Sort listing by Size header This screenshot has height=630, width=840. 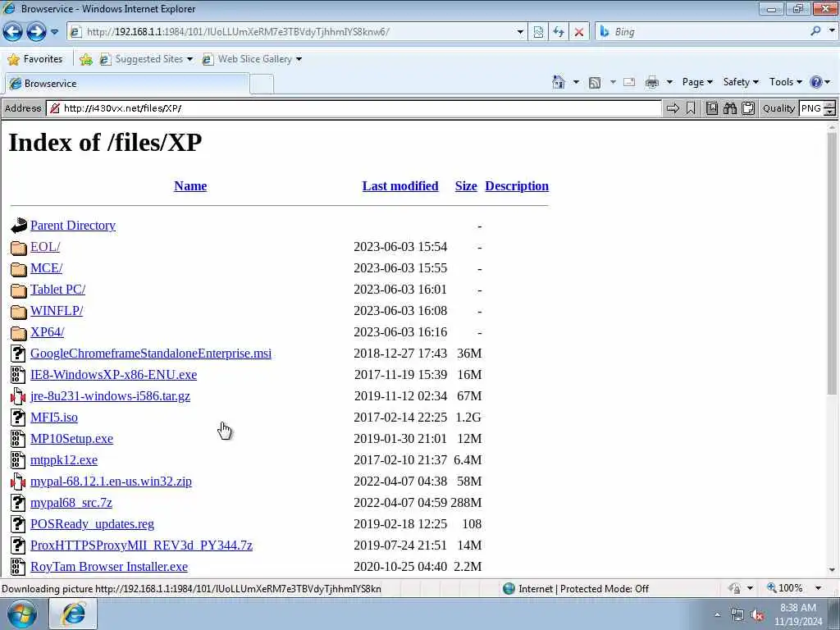pos(466,186)
